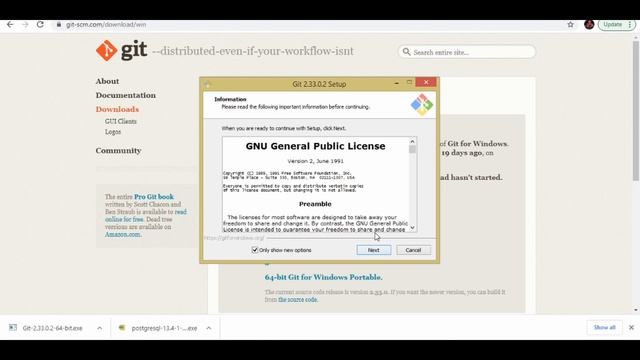Click license text scrollbar up arrow
Image resolution: width=640 pixels, height=360 pixels.
point(412,141)
